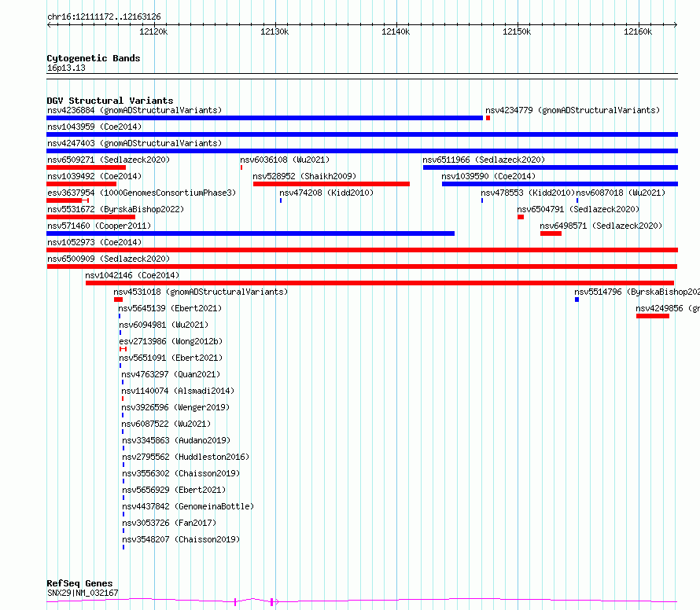Select nsv3548207 (Chaisson2019) variant
The height and width of the screenshot is (610, 700).
[x=181, y=539]
